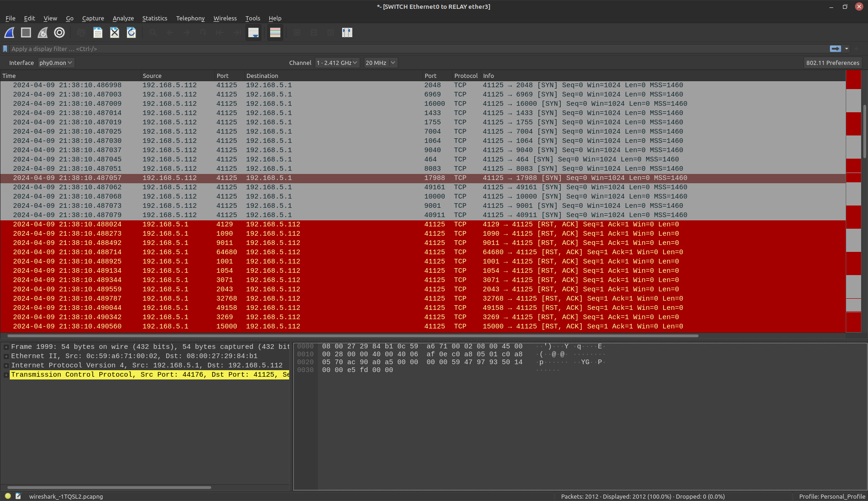Open the View menu
The image size is (868, 501).
tap(50, 18)
